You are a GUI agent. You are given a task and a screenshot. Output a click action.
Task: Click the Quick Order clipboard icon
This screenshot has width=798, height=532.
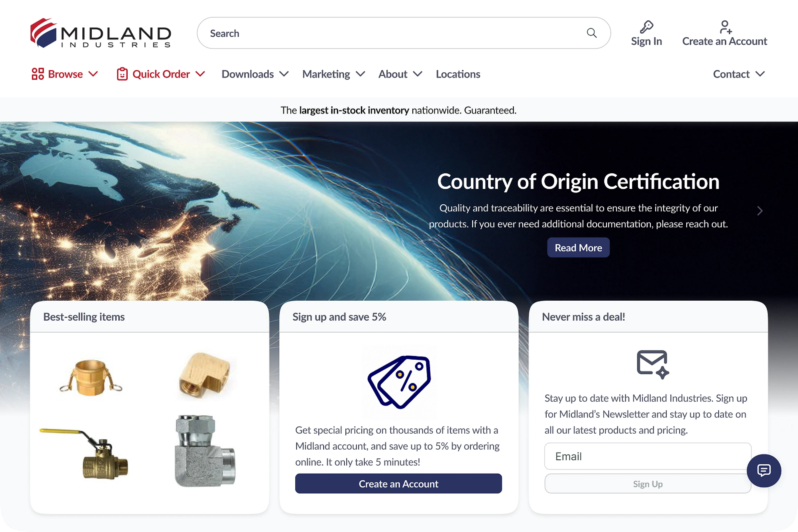122,74
